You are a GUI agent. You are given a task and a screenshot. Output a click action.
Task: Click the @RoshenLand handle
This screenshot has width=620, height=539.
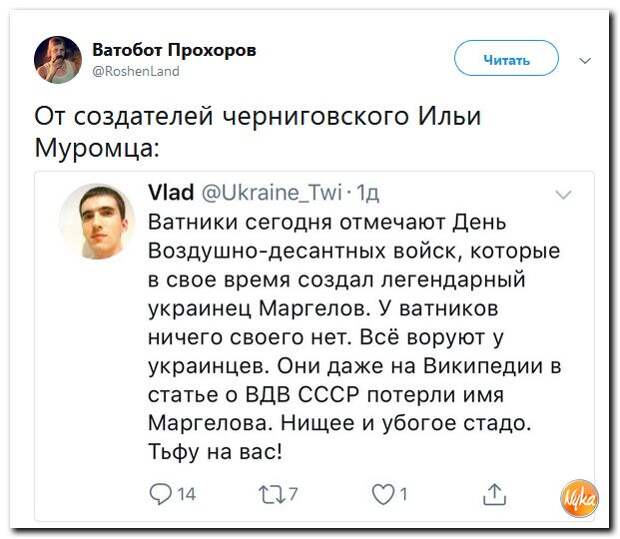136,71
